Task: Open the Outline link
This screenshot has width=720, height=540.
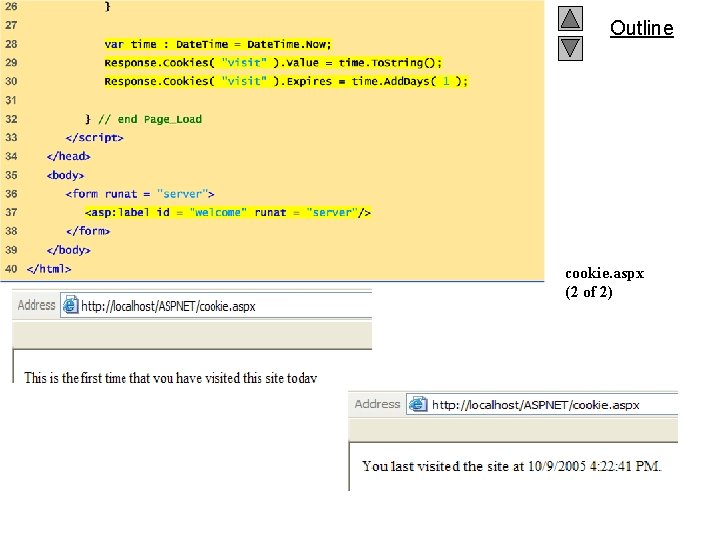Action: point(641,28)
